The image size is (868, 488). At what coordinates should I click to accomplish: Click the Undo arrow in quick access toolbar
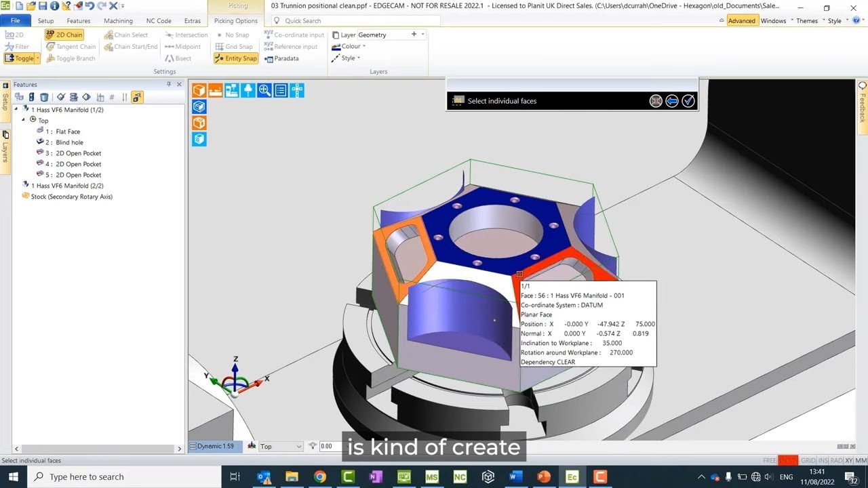coord(90,5)
